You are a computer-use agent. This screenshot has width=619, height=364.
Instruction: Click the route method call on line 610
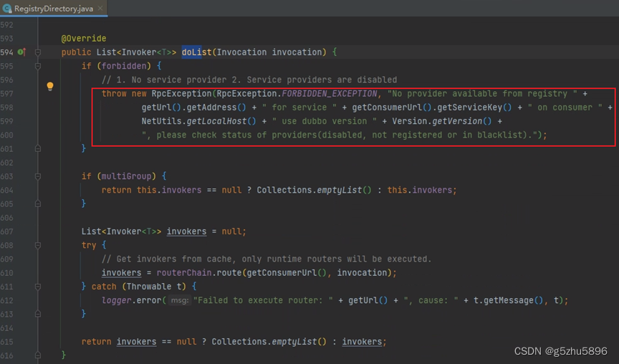[x=229, y=273]
